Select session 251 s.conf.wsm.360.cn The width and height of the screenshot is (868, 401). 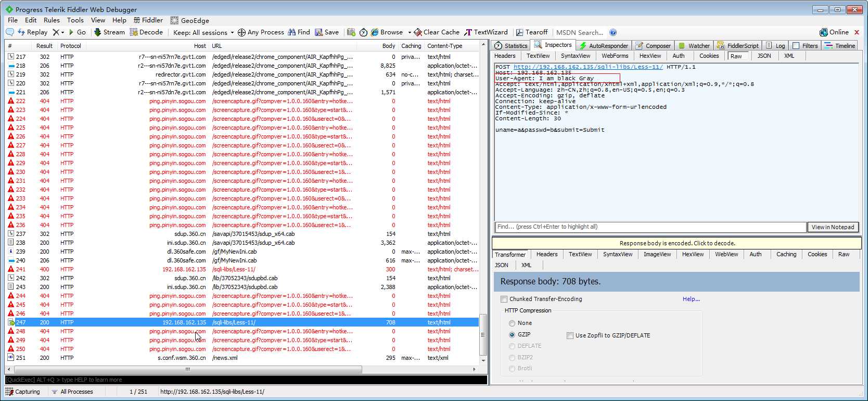(x=242, y=358)
